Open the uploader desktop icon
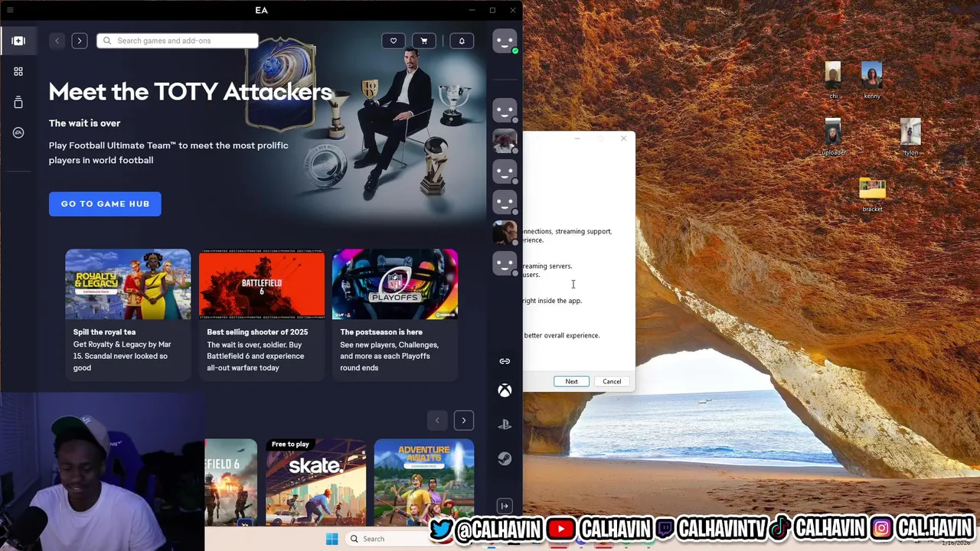Viewport: 980px width, 551px height. (x=833, y=137)
